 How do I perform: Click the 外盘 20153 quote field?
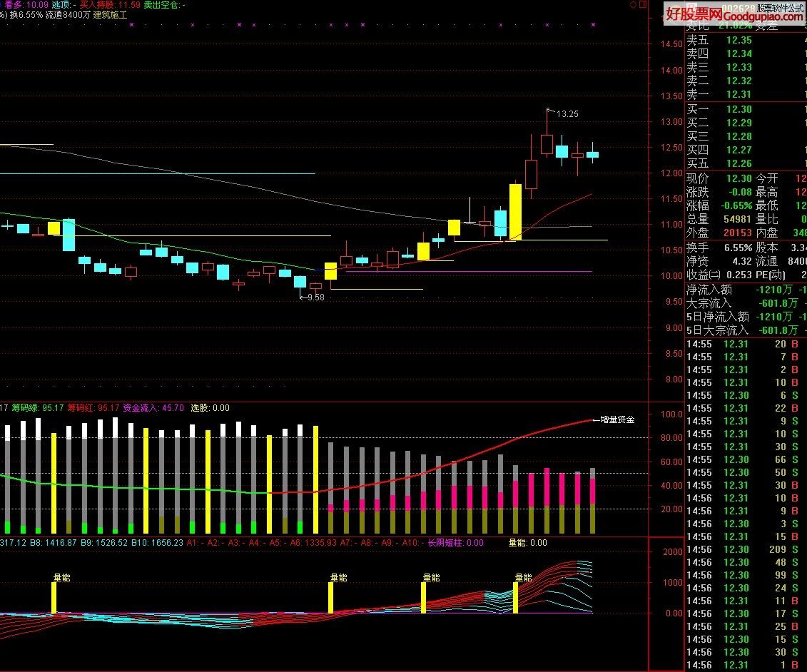719,233
